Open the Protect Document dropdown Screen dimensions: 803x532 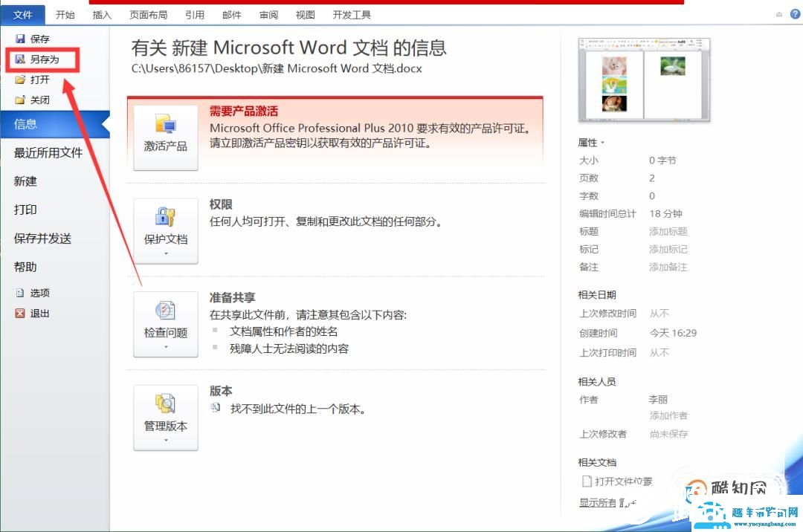[165, 231]
